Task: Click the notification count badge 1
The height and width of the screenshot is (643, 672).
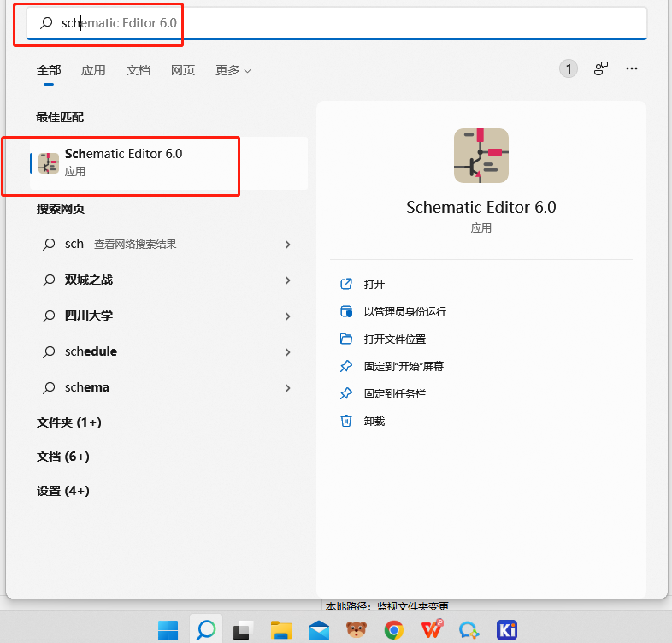Action: tap(569, 68)
